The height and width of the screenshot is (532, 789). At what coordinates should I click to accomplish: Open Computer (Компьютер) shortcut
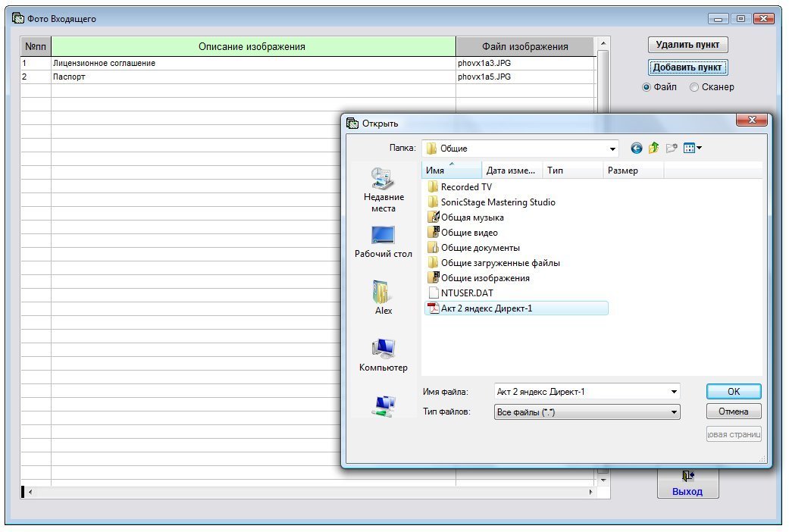[384, 355]
